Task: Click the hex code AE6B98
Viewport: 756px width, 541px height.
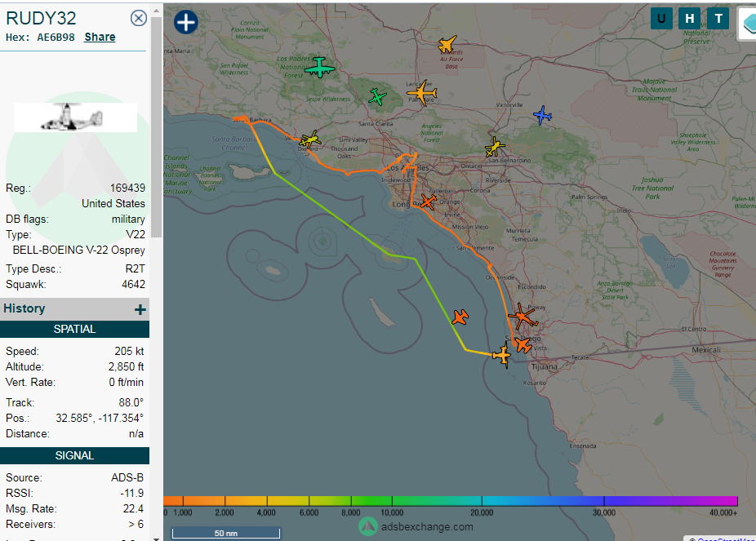Action: click(56, 37)
